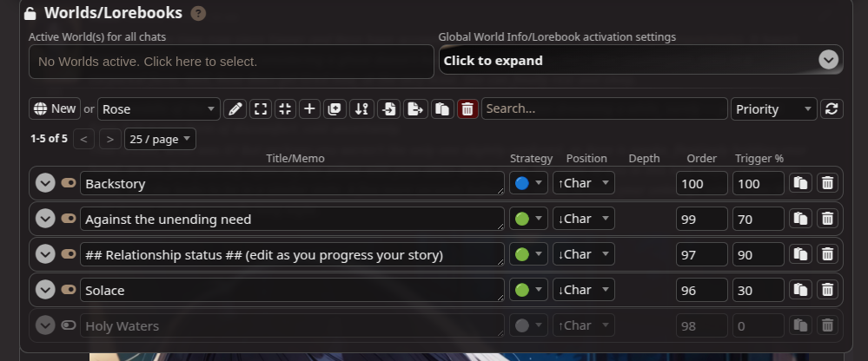
Task: Edit Solace Trigger % field 30
Action: click(759, 290)
